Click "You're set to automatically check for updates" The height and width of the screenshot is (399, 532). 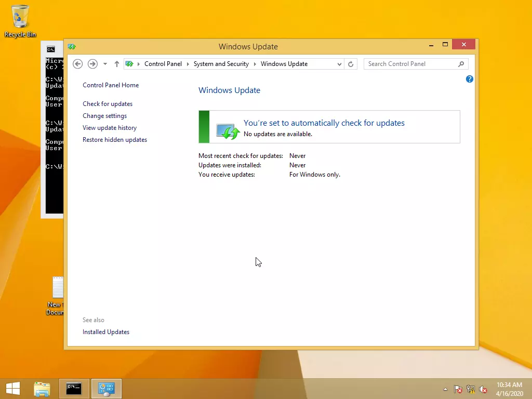(x=324, y=123)
